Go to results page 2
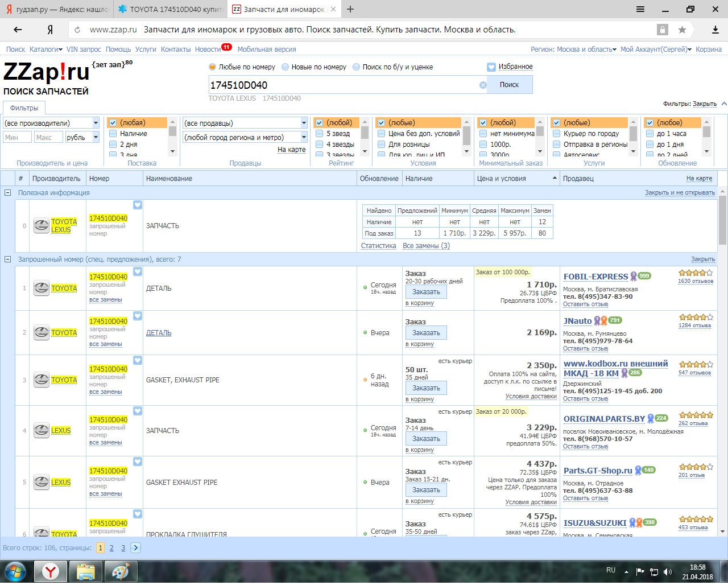The width and height of the screenshot is (728, 585). click(x=111, y=548)
